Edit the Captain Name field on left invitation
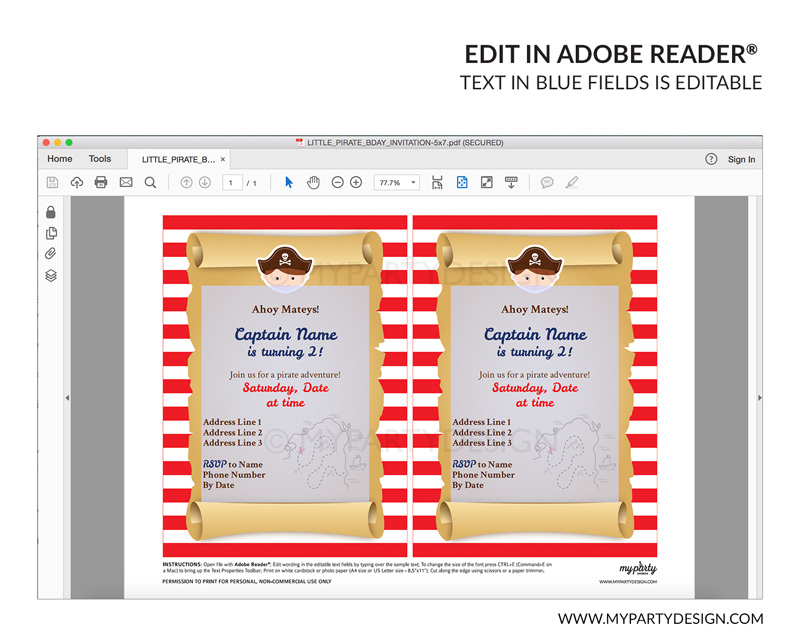 click(x=285, y=335)
